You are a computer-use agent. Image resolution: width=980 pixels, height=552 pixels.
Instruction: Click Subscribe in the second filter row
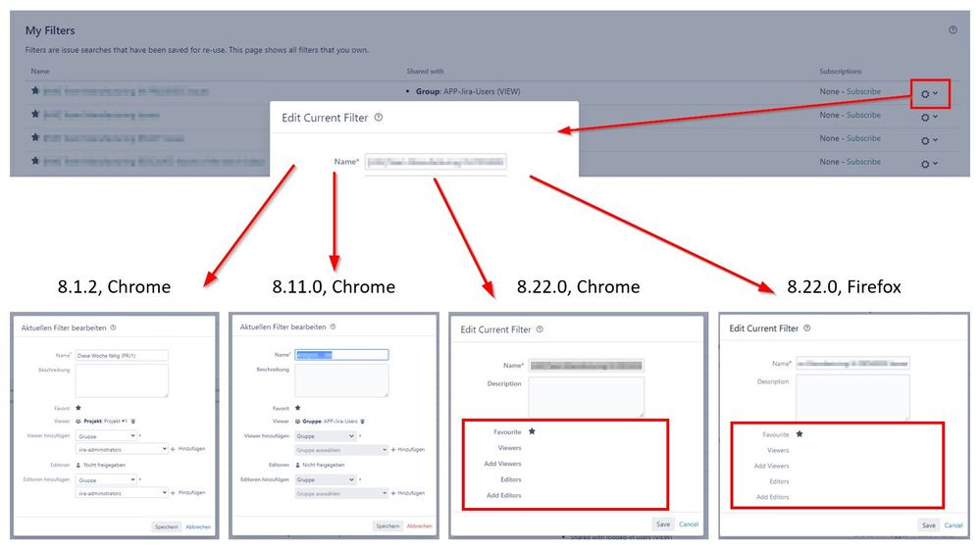point(863,115)
